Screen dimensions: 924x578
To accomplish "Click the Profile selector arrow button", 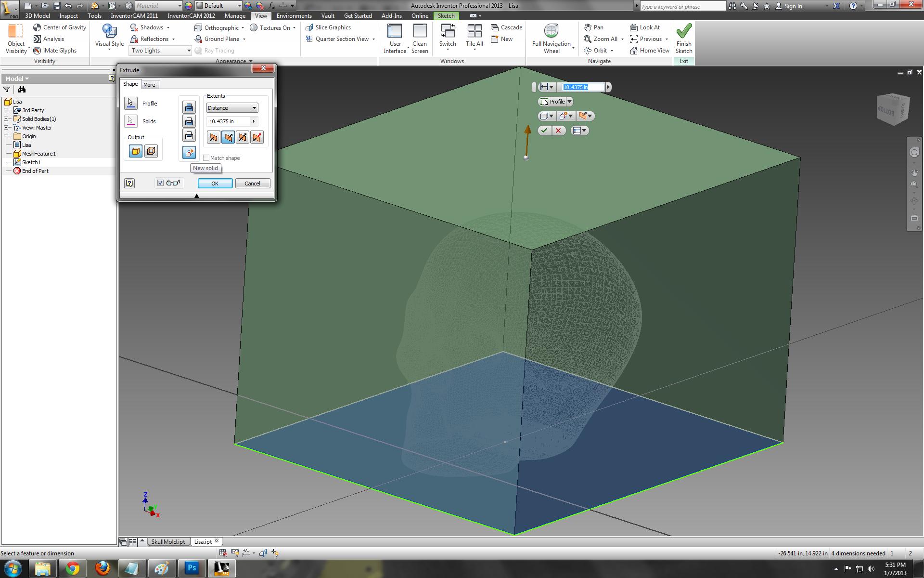I will [130, 103].
